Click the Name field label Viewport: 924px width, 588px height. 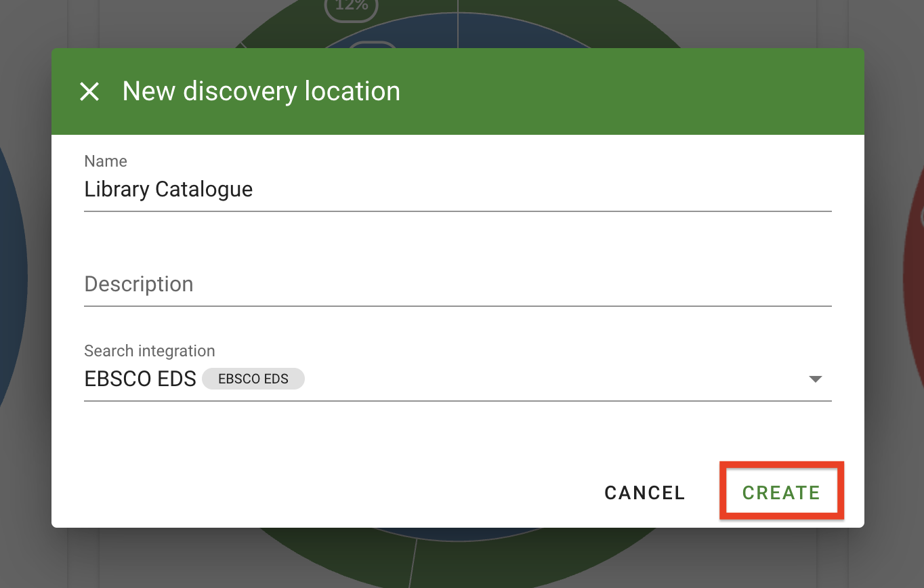point(106,161)
